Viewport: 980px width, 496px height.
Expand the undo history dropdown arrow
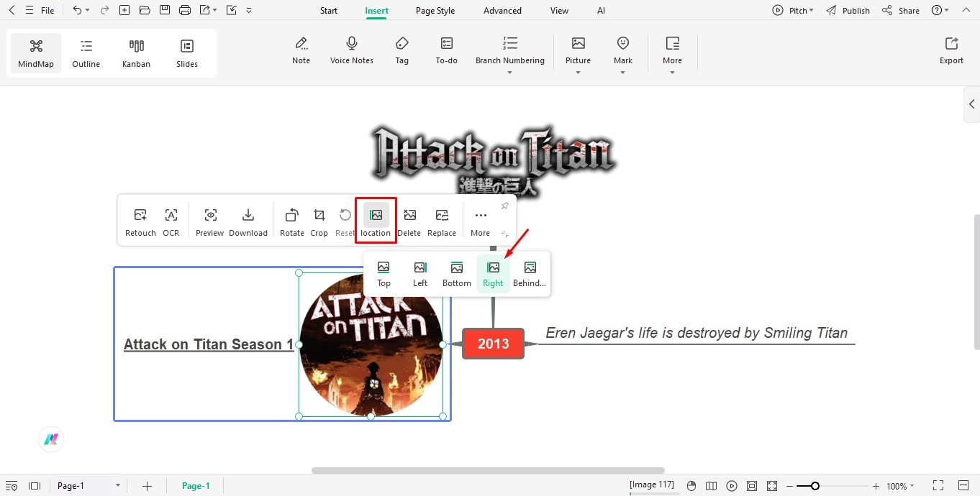click(88, 11)
